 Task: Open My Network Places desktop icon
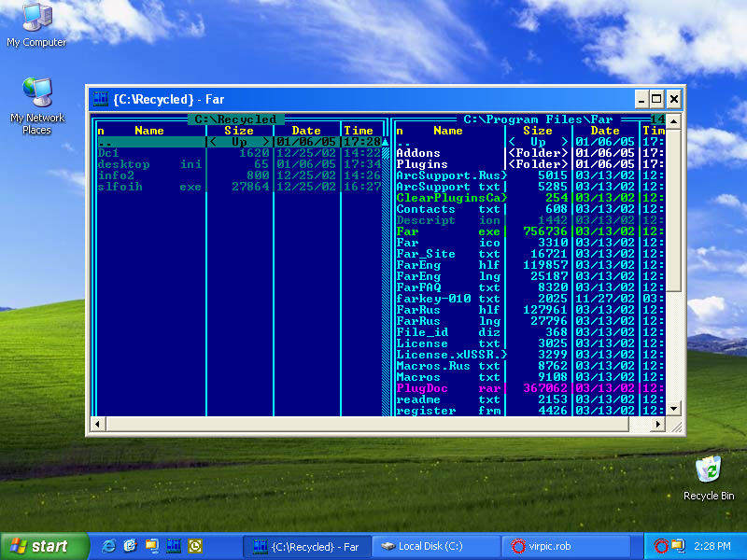click(36, 105)
